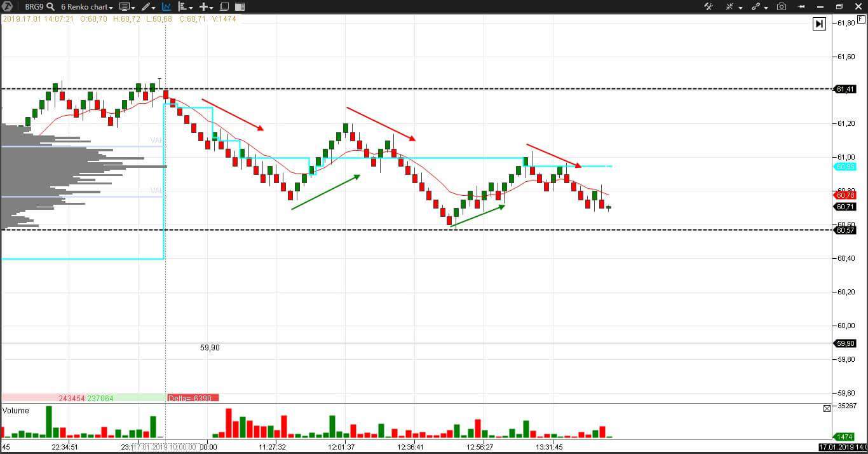Click the instrument search magnifier icon
Screen dimensions: 868x454
point(51,7)
